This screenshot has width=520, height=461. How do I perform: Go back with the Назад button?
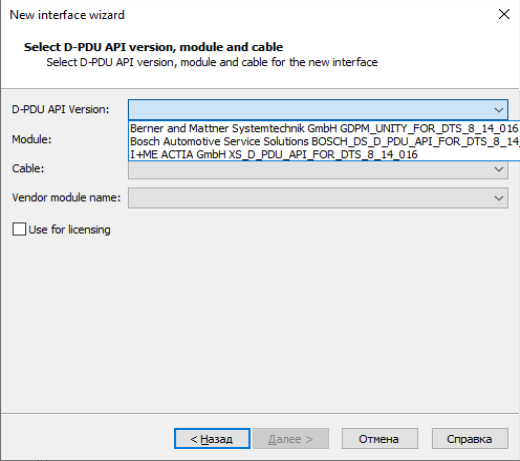[212, 439]
